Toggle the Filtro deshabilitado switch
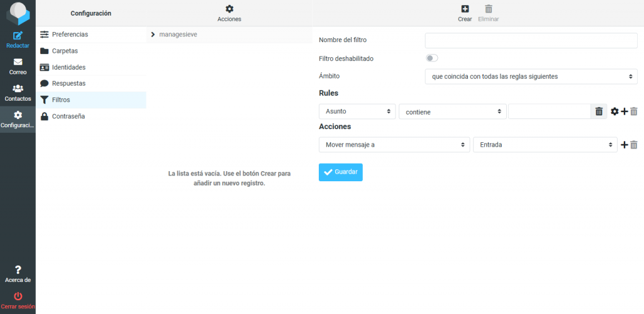 point(431,58)
